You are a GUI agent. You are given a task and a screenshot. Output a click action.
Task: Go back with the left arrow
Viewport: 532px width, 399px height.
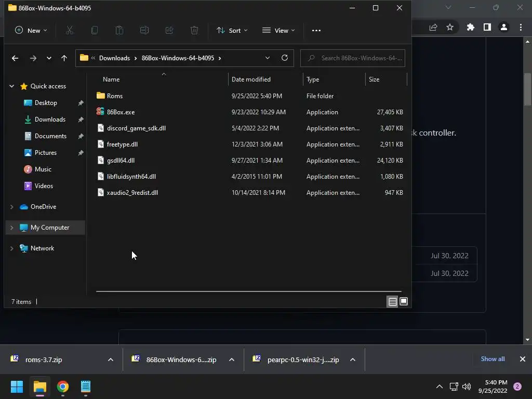point(15,58)
